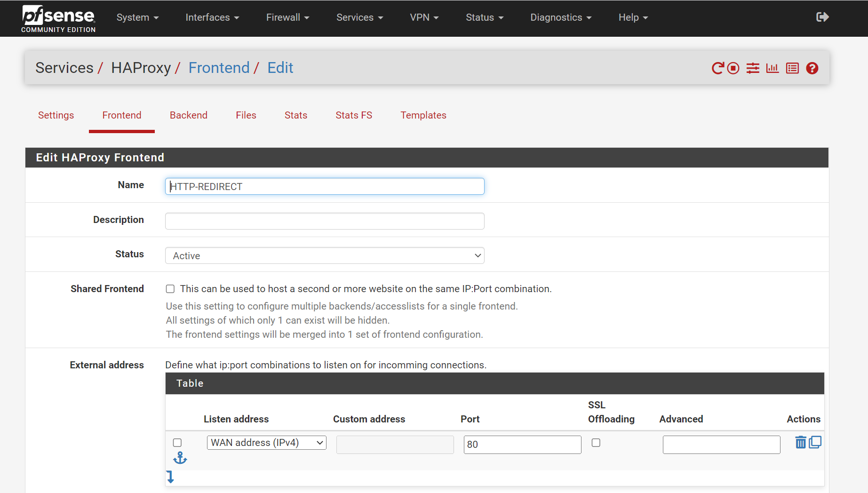Image resolution: width=868 pixels, height=493 pixels.
Task: Delete the WAN address row trash icon
Action: (x=800, y=442)
